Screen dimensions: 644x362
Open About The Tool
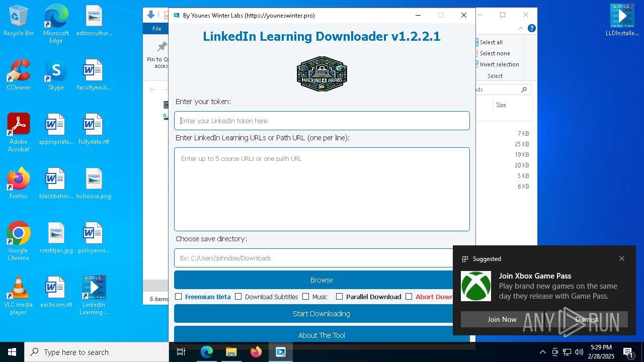(x=321, y=335)
